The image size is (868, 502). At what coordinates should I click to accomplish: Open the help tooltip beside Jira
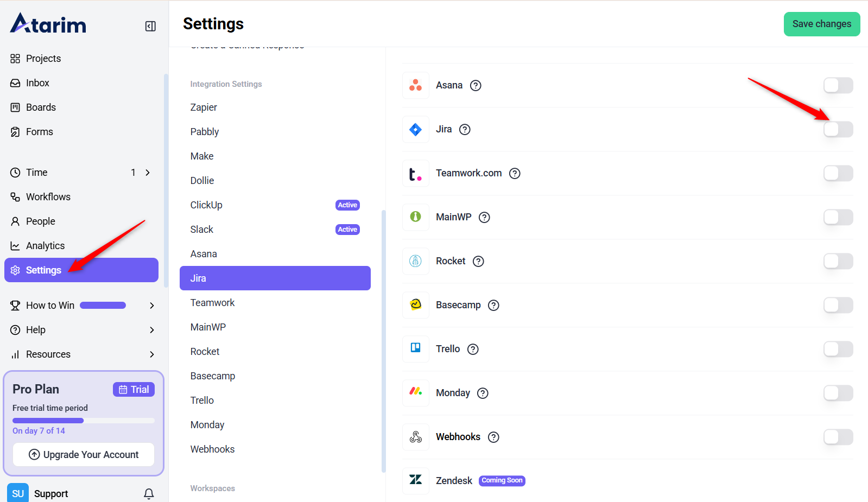click(x=465, y=130)
